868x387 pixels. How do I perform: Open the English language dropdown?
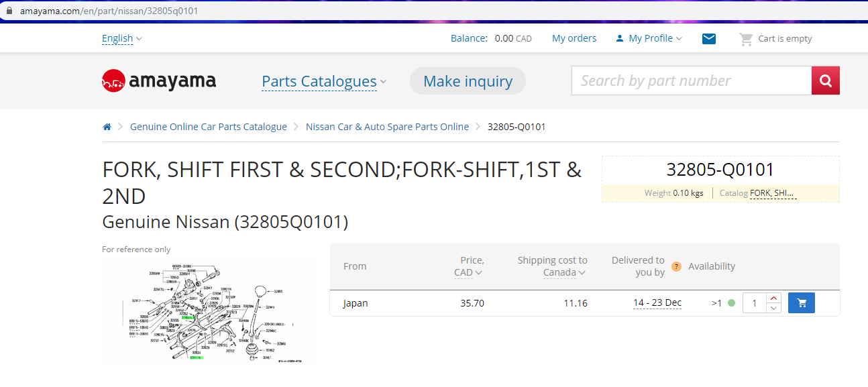click(x=122, y=39)
